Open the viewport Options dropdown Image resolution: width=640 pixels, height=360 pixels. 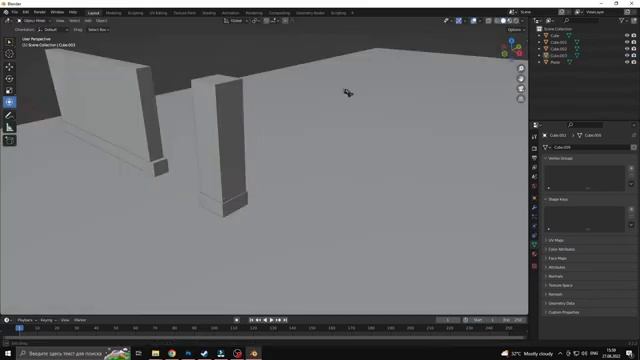[x=516, y=29]
